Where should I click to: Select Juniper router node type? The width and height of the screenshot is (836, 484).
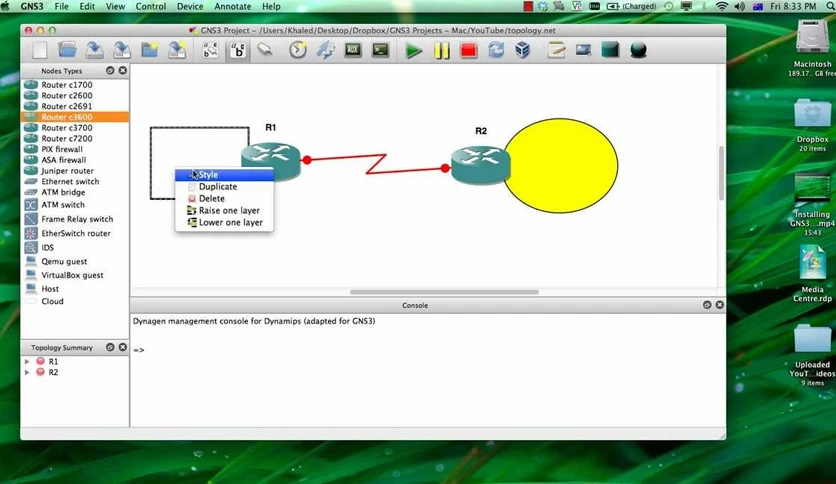pyautogui.click(x=75, y=171)
